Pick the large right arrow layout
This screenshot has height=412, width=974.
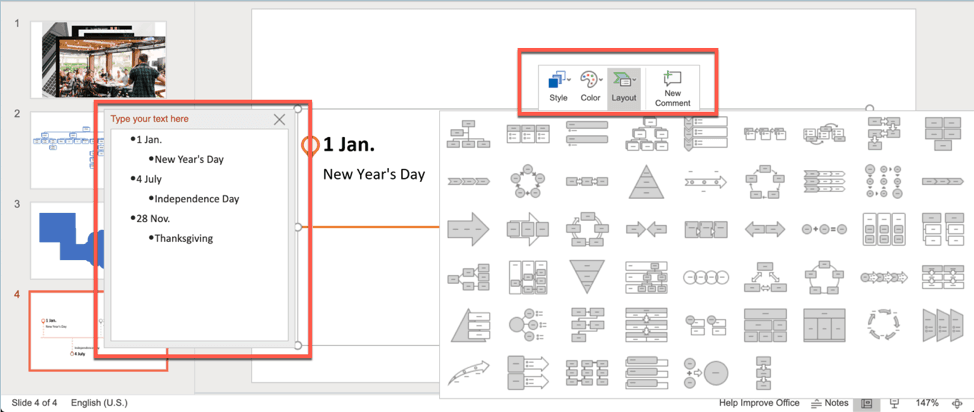(x=468, y=229)
